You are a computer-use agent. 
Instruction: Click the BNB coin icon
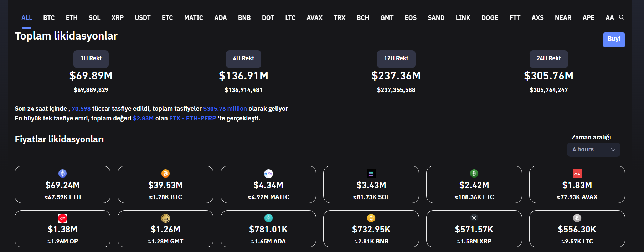pos(371,218)
